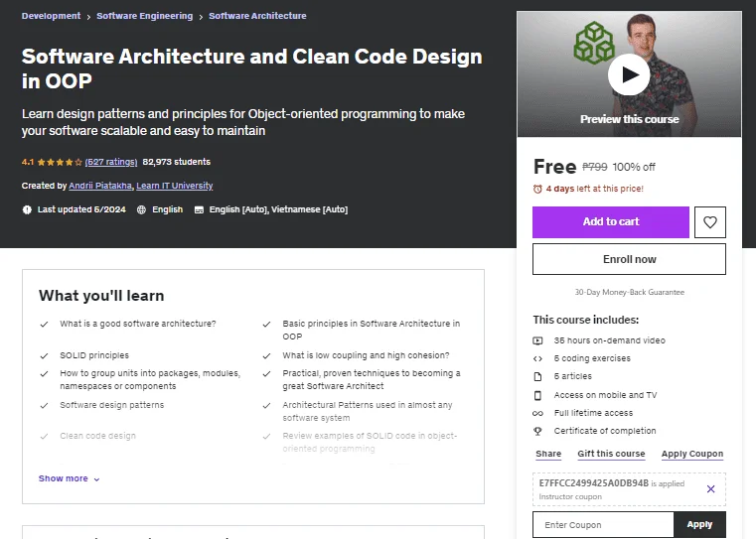Viewport: 756px width, 539px height.
Task: Click the infinity icon beside Full lifetime access
Action: tap(537, 413)
